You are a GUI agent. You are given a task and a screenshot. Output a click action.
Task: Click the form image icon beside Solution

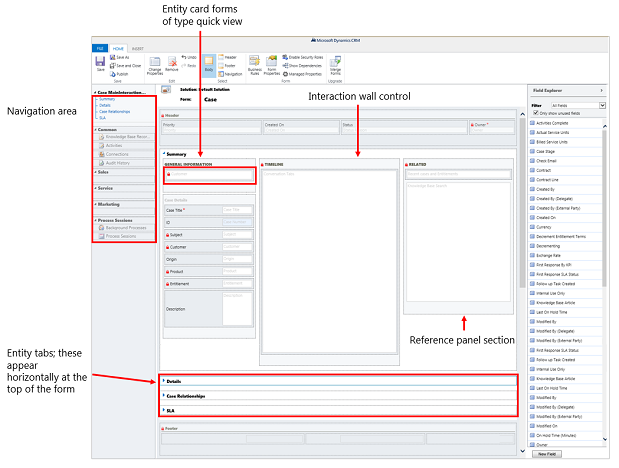coord(166,90)
